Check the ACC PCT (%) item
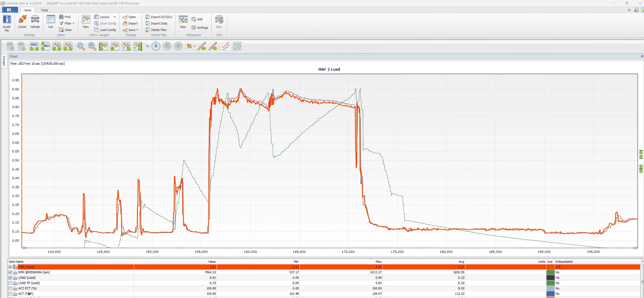This screenshot has width=644, height=298. click(10, 288)
